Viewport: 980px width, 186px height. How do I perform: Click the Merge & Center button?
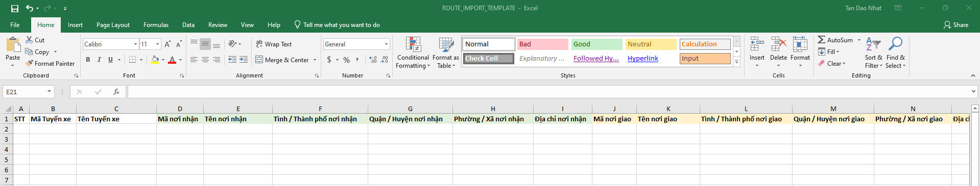[282, 60]
